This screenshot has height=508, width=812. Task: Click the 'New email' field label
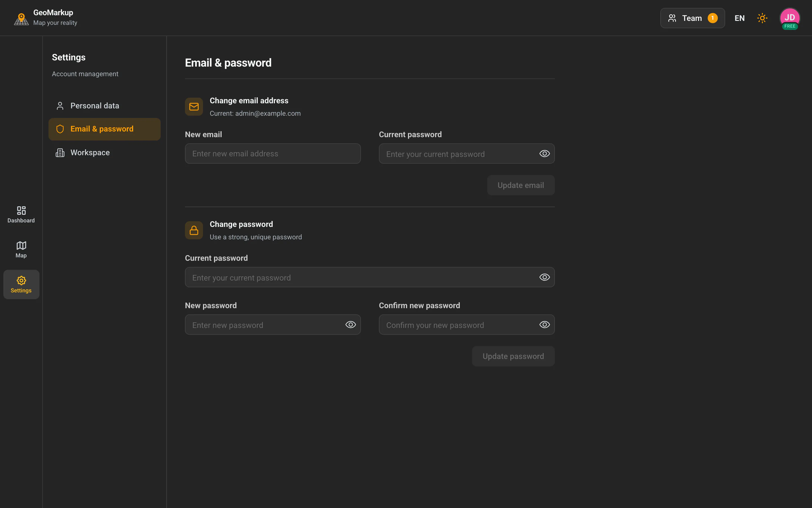click(x=203, y=134)
